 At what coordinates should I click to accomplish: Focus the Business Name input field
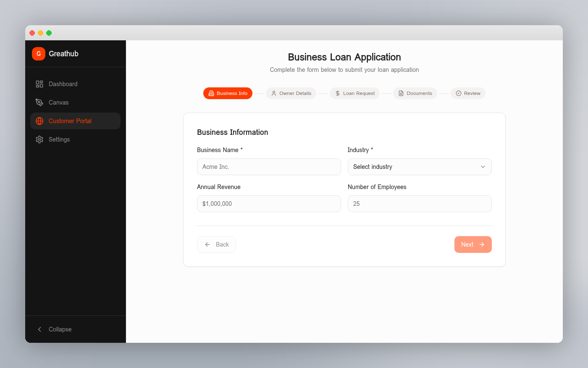[x=269, y=167]
